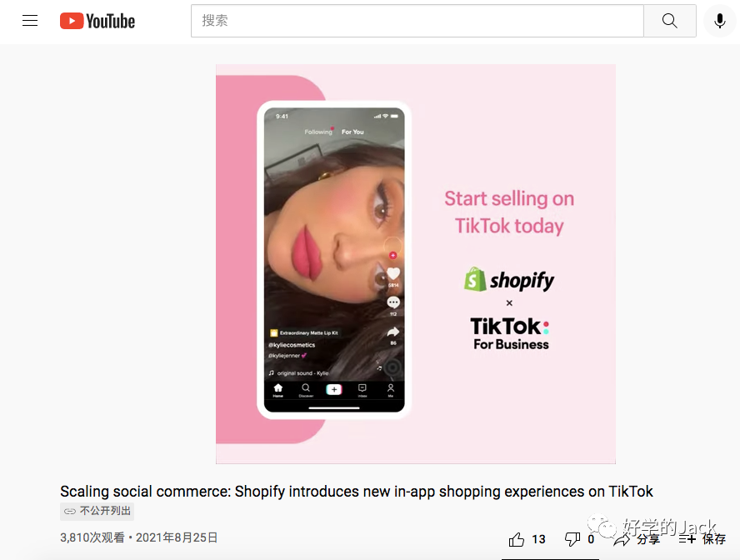Click the Discover search icon on the TikTok navbar
This screenshot has height=560, width=740.
[x=306, y=387]
